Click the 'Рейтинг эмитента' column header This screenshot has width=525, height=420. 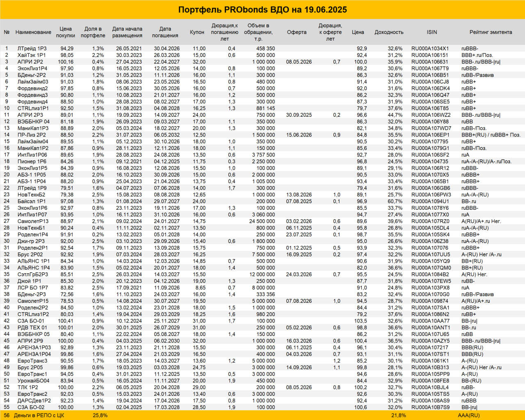click(491, 32)
